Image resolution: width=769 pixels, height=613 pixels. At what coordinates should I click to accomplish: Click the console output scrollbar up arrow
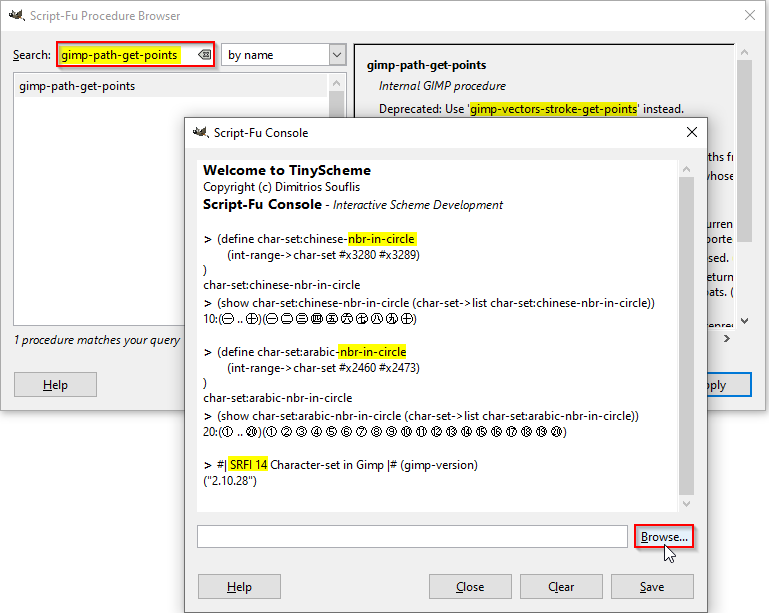[686, 169]
